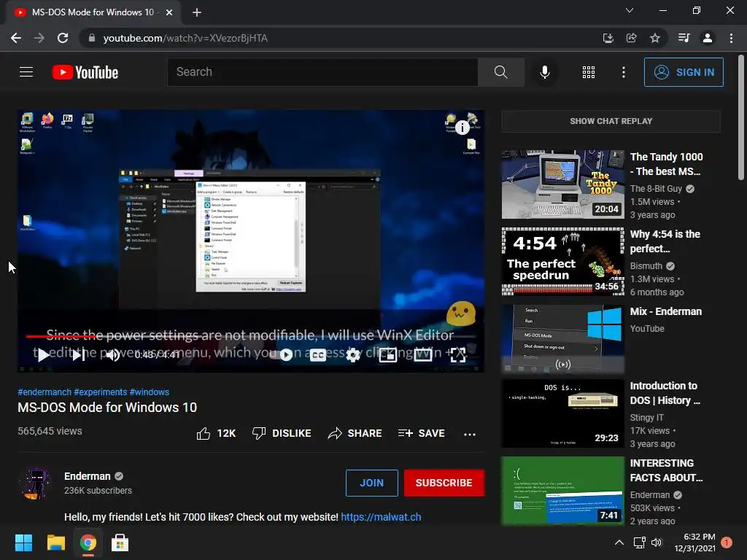Click the search magnifier button

[x=500, y=72]
